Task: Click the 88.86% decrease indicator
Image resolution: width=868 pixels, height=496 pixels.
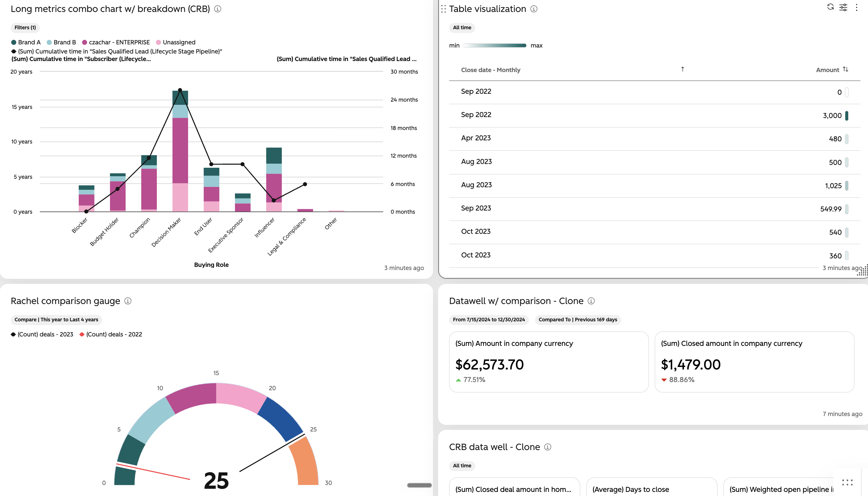Action: 678,380
